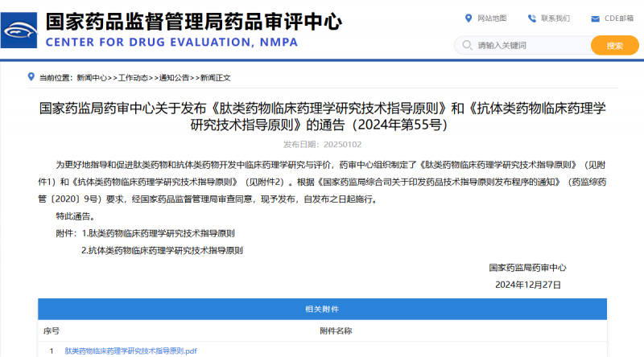
Task: Go to 通知公告 in the breadcrumb
Action: click(x=174, y=78)
